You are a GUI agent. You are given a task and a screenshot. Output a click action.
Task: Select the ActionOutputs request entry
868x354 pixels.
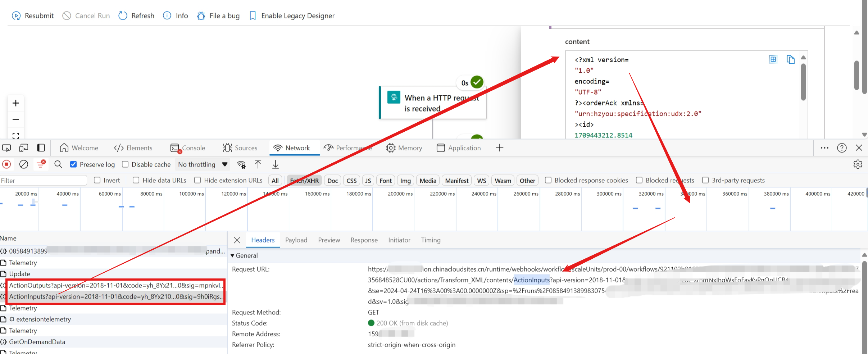pyautogui.click(x=115, y=285)
